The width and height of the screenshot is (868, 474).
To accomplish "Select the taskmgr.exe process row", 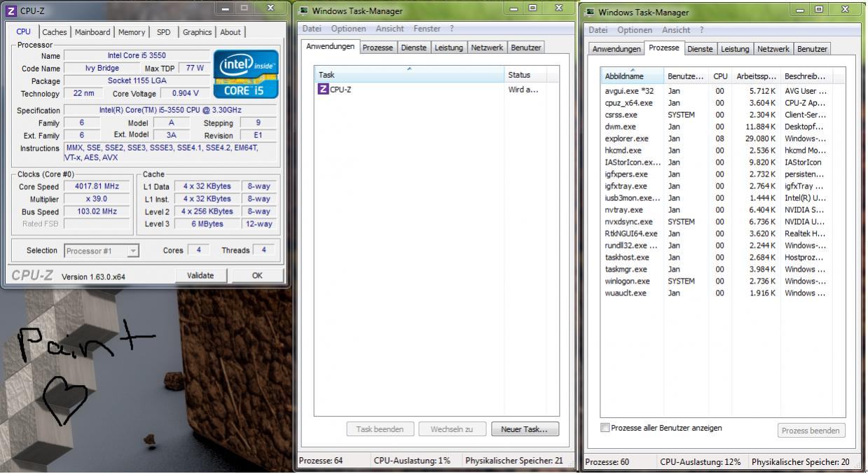I will pyautogui.click(x=723, y=269).
